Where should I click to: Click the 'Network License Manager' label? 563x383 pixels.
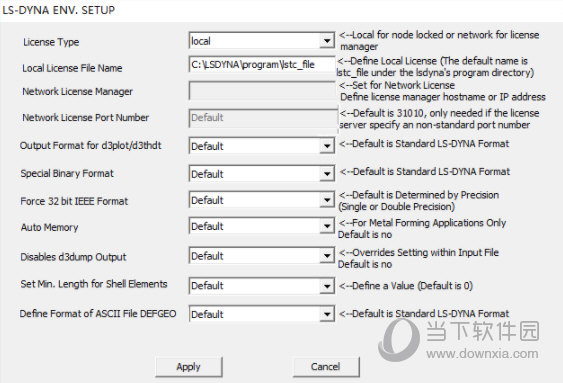pos(78,92)
